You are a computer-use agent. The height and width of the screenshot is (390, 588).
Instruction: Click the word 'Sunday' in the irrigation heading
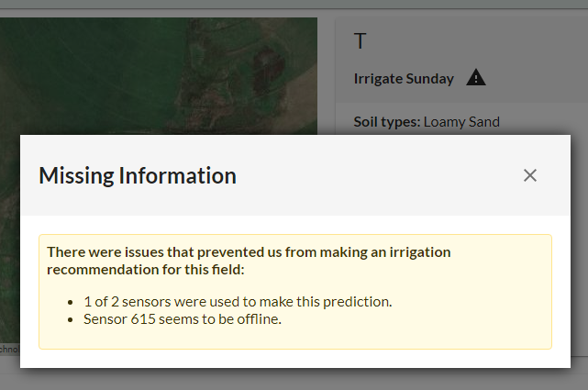pyautogui.click(x=429, y=79)
